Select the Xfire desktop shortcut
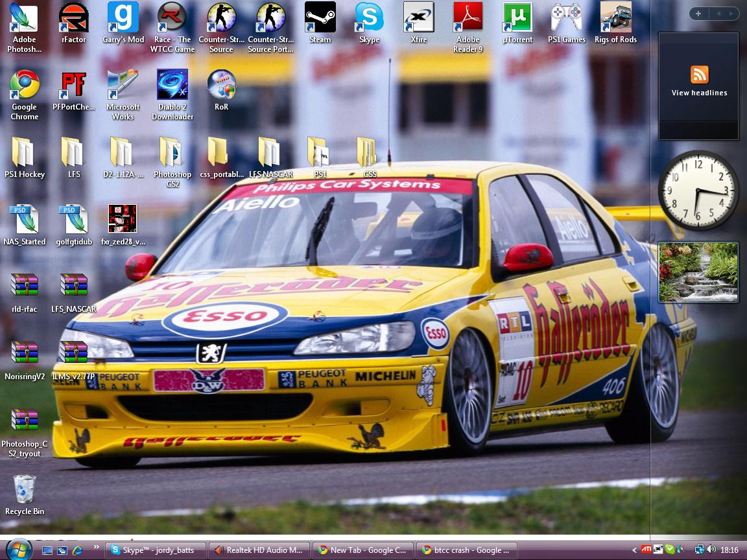747x560 pixels. coord(418,23)
